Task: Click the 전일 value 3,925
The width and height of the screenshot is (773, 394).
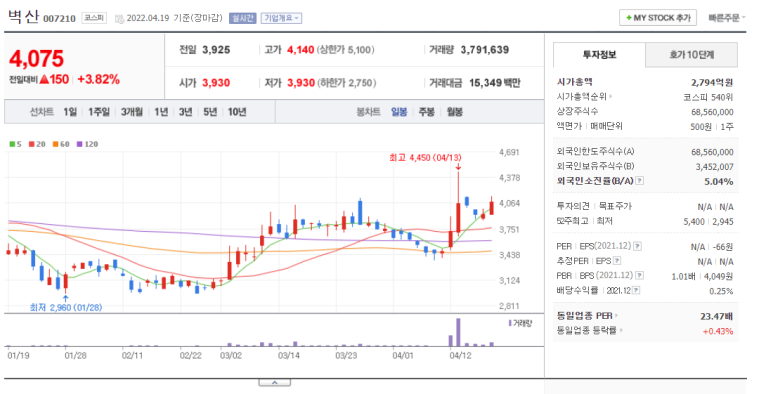Action: tap(216, 50)
